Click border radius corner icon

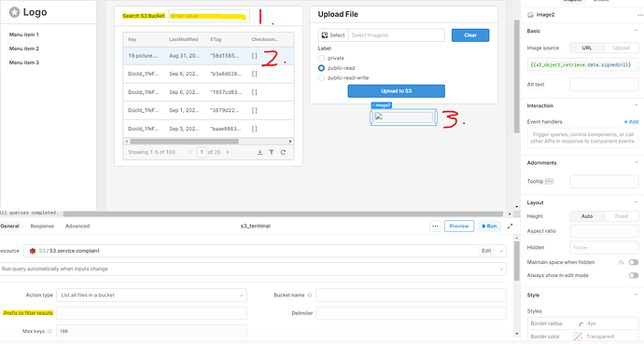tap(581, 323)
